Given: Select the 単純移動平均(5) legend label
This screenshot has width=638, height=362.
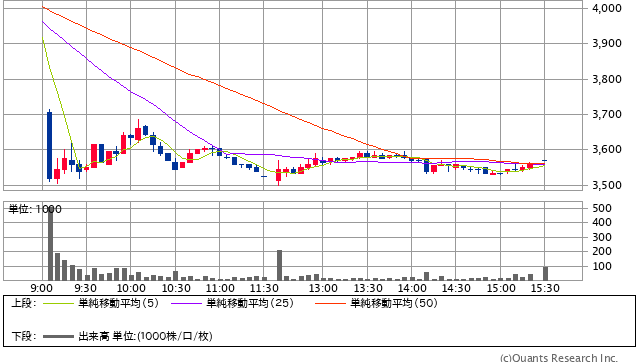Looking at the screenshot, I should pyautogui.click(x=118, y=303).
